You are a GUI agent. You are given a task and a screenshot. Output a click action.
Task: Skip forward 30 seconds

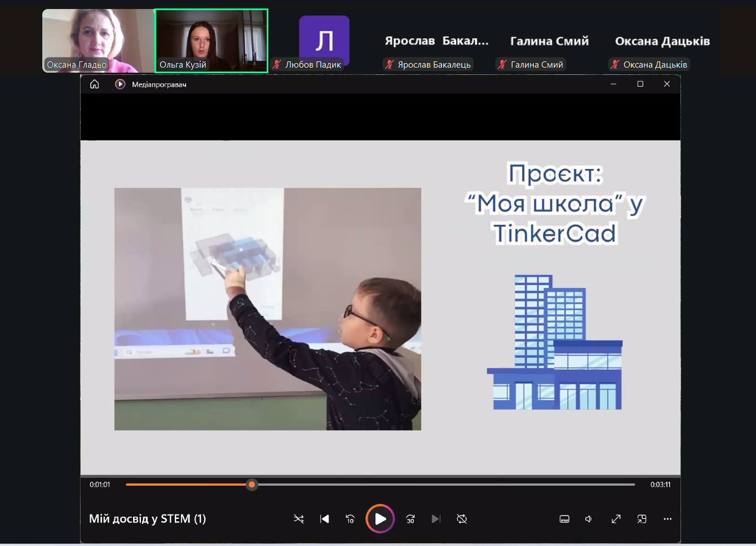click(x=410, y=519)
